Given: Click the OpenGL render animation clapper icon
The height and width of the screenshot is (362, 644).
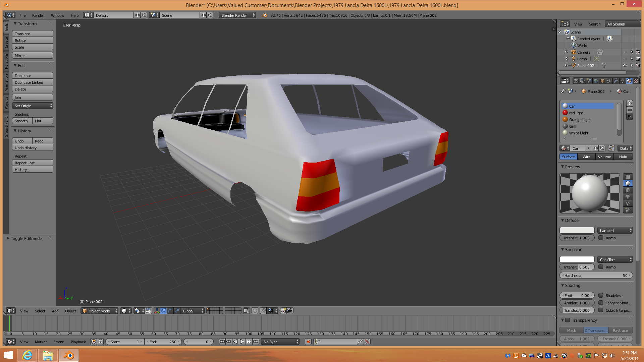Looking at the screenshot, I should tap(290, 311).
